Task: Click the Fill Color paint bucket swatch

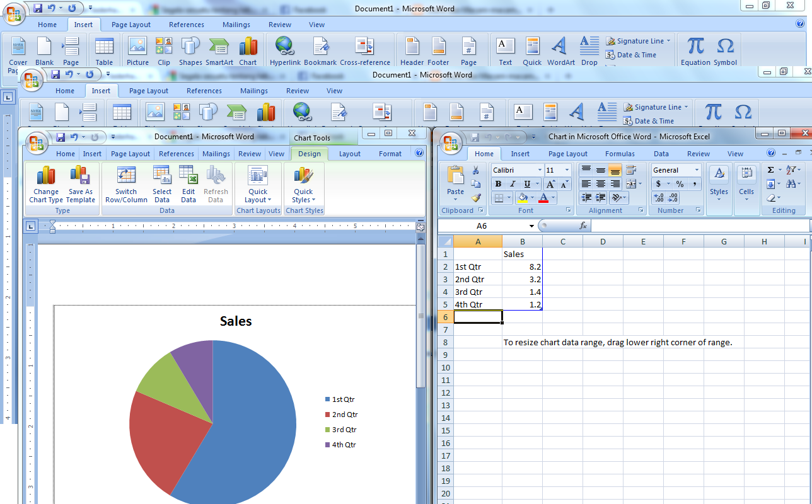Action: point(522,198)
